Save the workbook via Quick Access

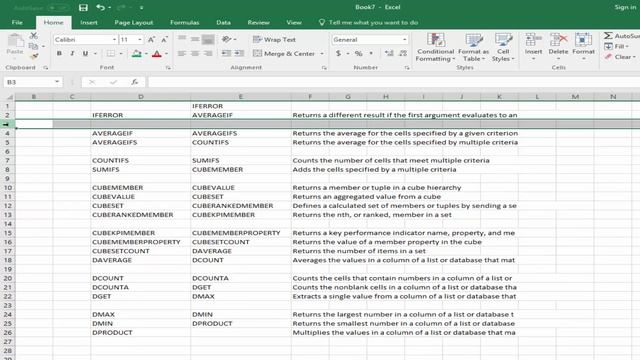tap(83, 7)
